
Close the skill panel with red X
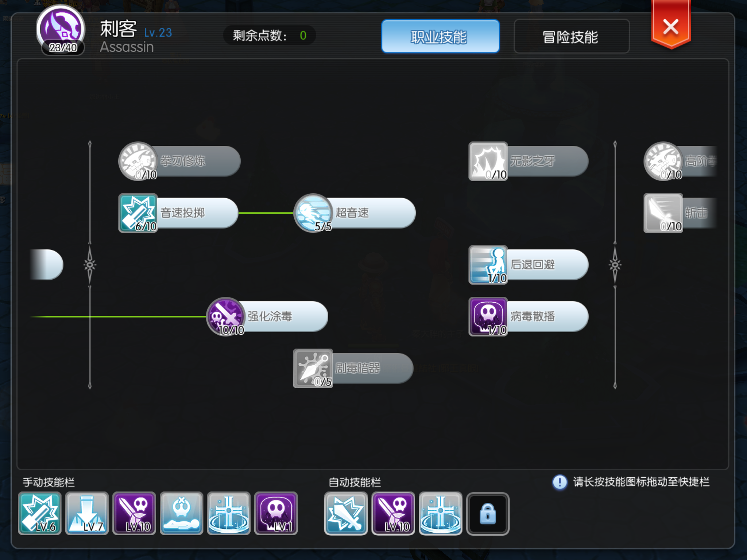(671, 25)
